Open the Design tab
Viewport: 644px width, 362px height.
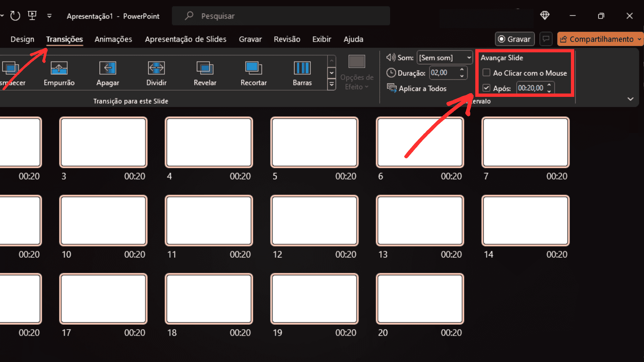pos(22,39)
